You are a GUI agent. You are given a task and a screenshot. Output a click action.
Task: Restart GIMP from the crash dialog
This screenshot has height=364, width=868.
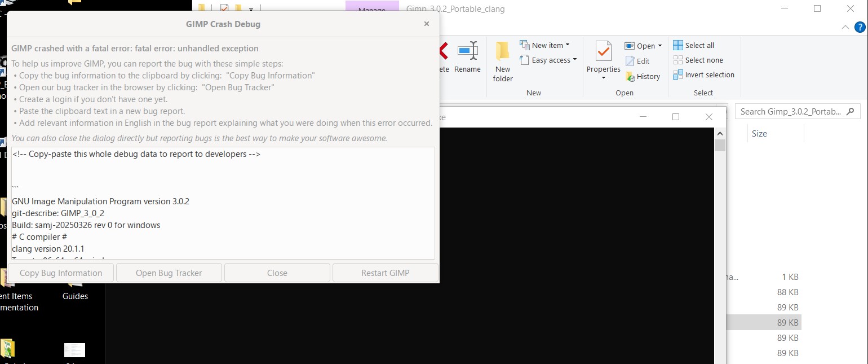coord(386,273)
